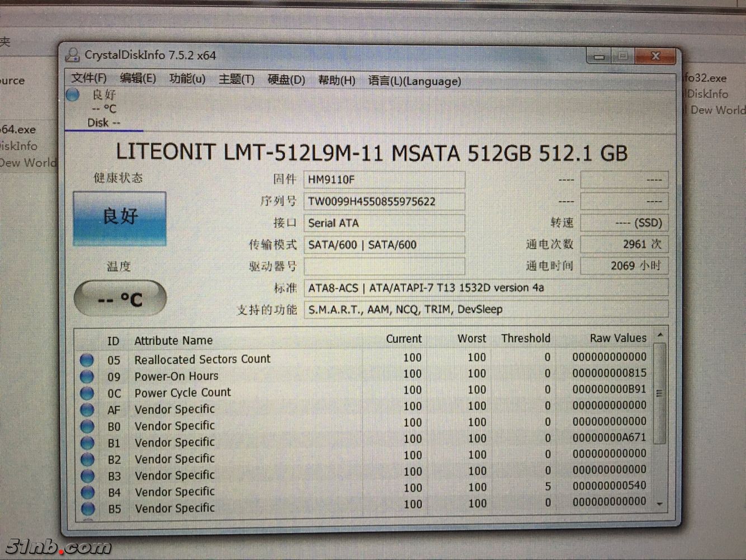Click the status circle next to Power-On Hours
The height and width of the screenshot is (560, 746).
87,377
